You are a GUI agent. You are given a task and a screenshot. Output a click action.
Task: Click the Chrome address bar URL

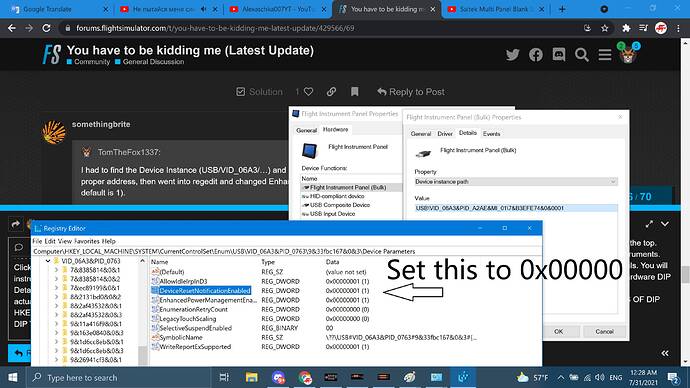215,28
